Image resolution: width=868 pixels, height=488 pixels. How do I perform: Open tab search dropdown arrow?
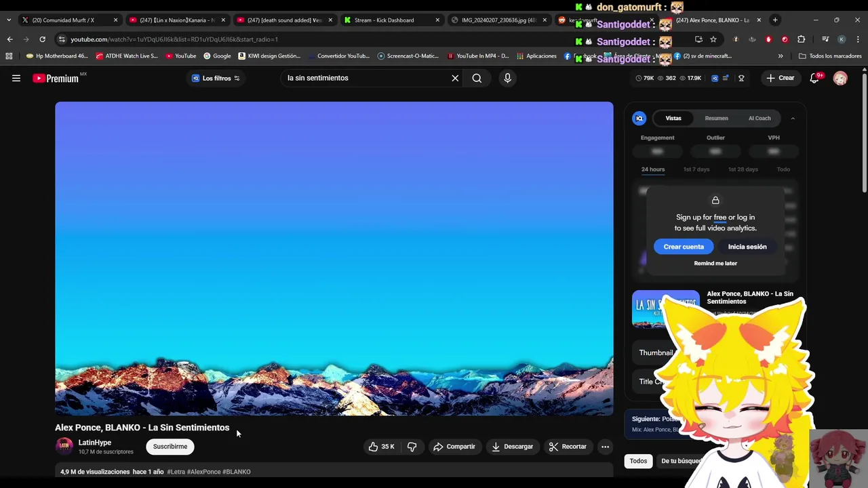tap(8, 20)
